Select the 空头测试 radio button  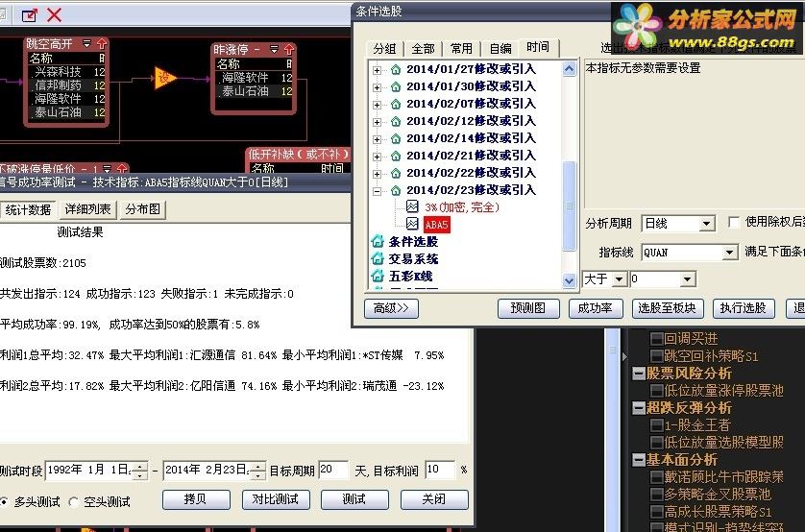[74, 501]
